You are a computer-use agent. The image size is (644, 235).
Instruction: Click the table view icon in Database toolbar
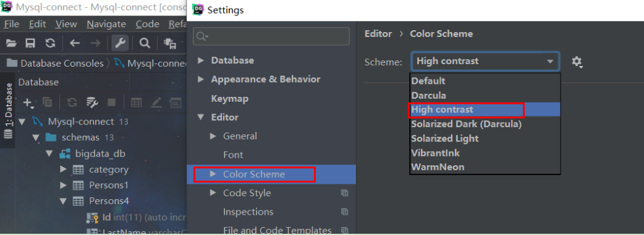(137, 102)
